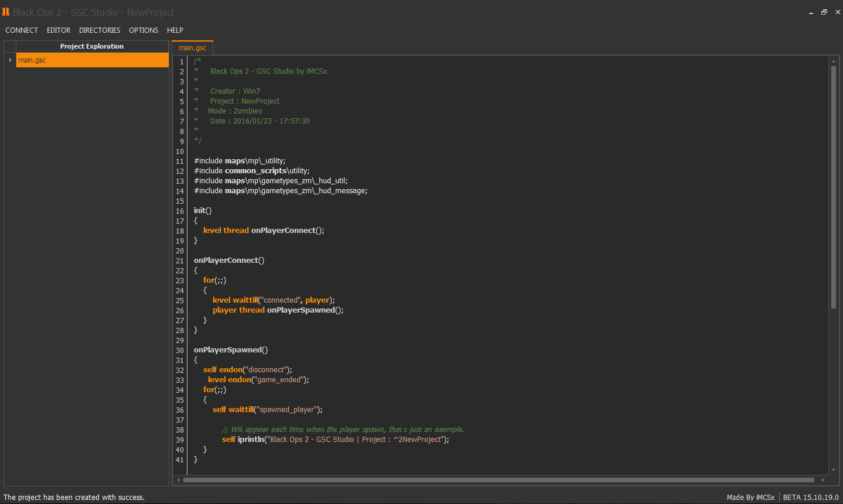Image resolution: width=843 pixels, height=504 pixels.
Task: Open the HELP menu
Action: [175, 30]
